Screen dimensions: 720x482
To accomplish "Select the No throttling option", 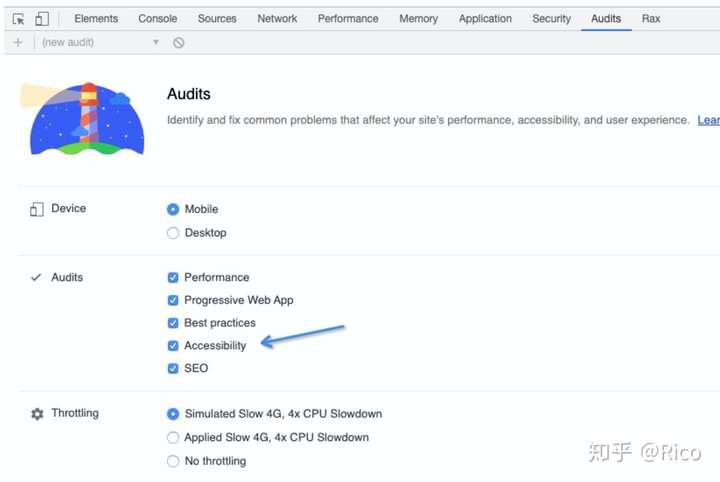I will click(x=173, y=461).
